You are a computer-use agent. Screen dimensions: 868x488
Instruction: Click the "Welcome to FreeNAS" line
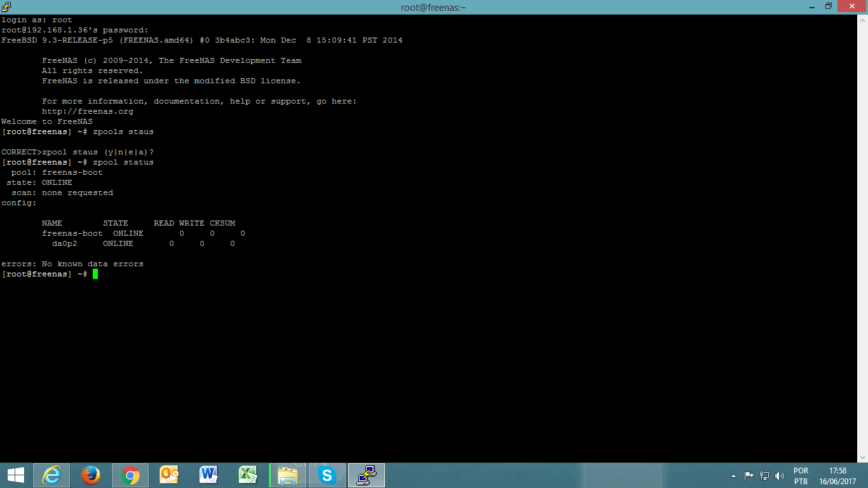click(47, 121)
